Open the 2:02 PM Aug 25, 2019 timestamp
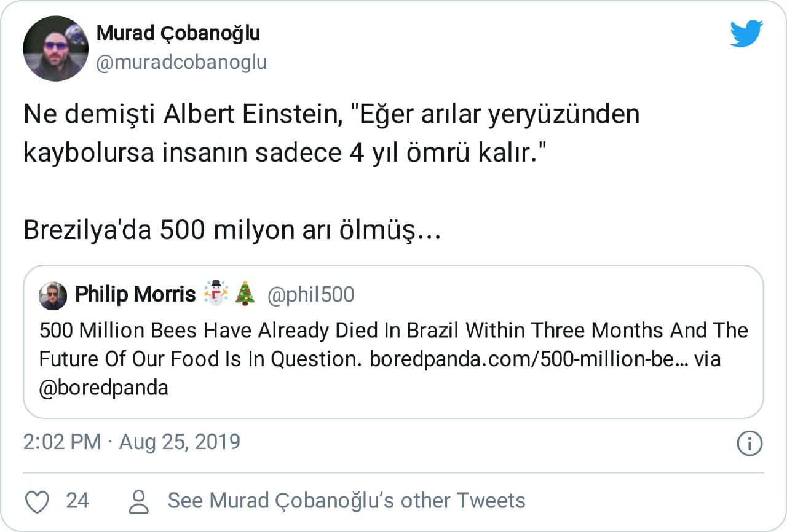Viewport: 787px width, 532px height. [x=132, y=442]
